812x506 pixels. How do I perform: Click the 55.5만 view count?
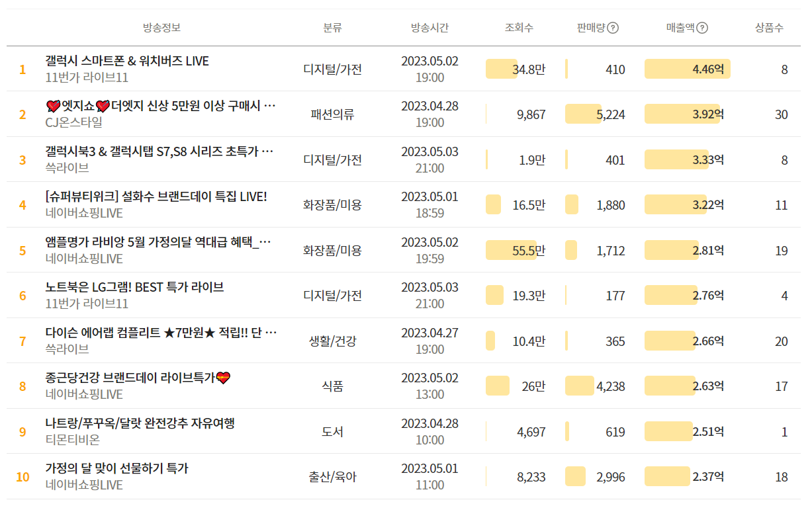click(x=529, y=251)
